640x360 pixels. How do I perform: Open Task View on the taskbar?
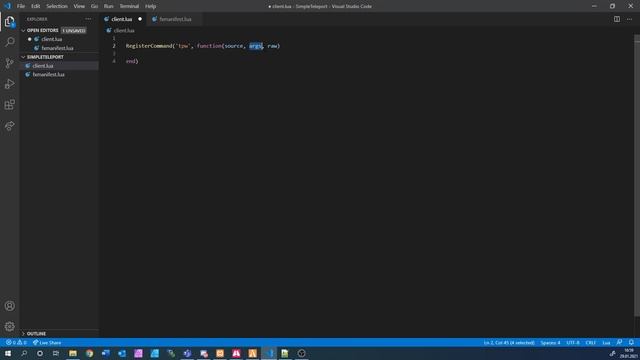(56, 353)
